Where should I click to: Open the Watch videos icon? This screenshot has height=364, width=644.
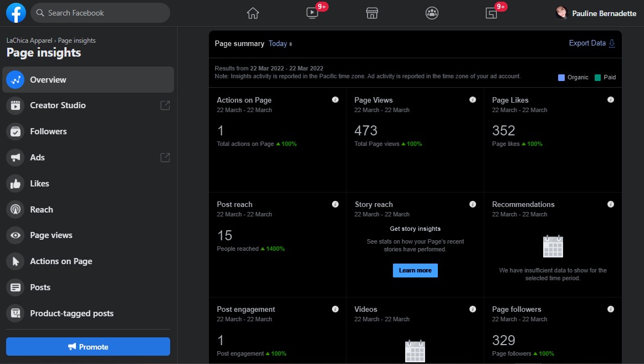[312, 13]
